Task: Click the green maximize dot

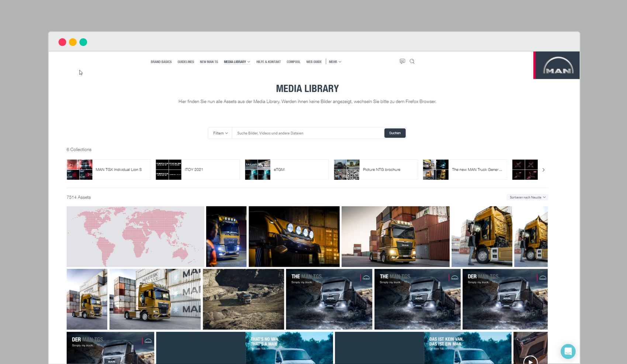Action: [83, 42]
